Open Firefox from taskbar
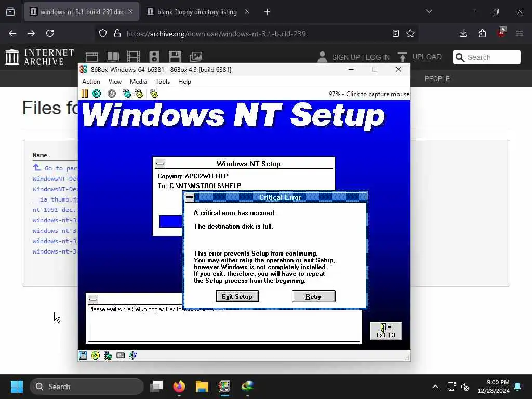 179,387
